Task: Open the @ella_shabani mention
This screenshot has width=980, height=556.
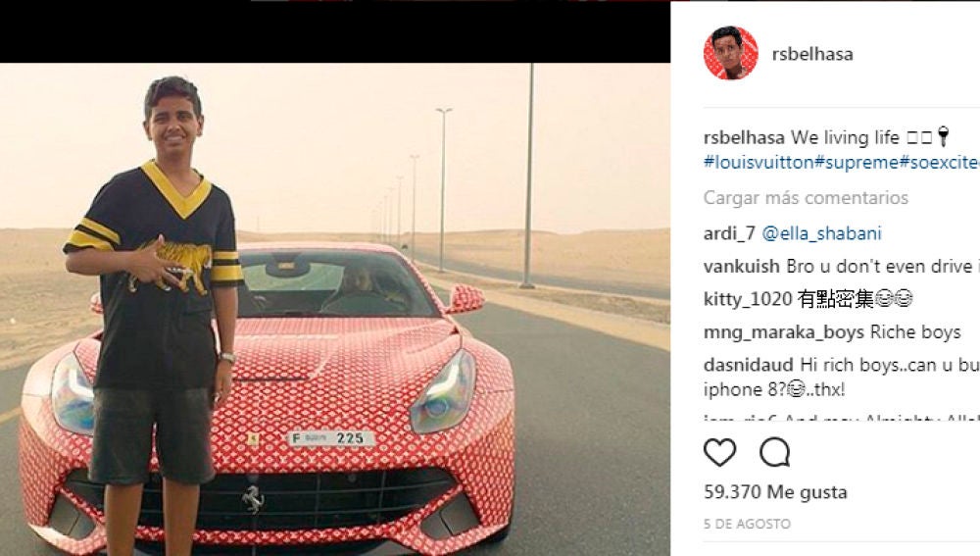Action: coord(821,233)
